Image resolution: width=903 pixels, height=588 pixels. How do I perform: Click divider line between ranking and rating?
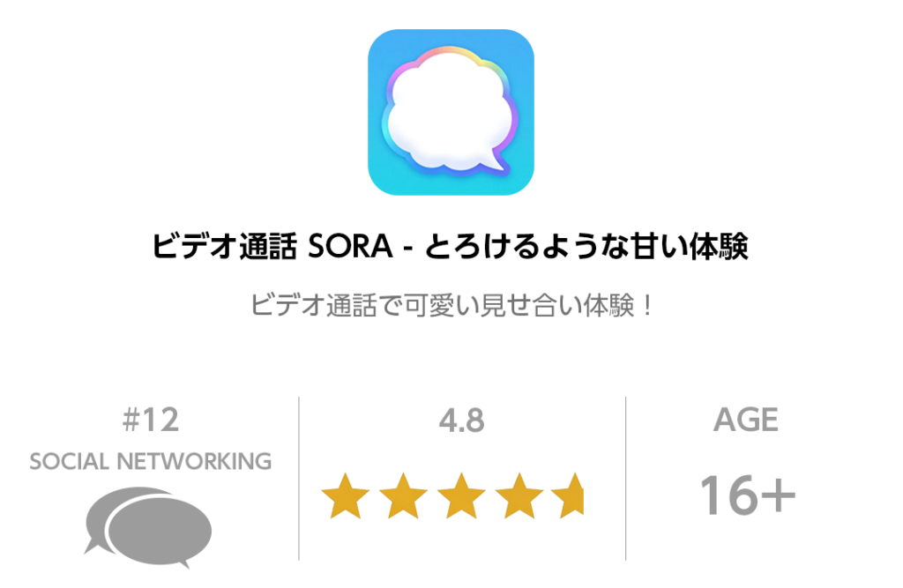299,478
